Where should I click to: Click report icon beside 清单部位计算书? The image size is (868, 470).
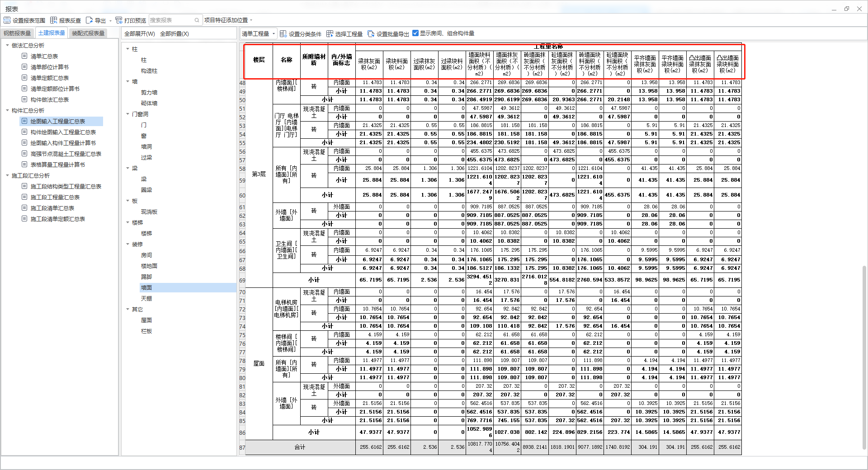[x=24, y=67]
